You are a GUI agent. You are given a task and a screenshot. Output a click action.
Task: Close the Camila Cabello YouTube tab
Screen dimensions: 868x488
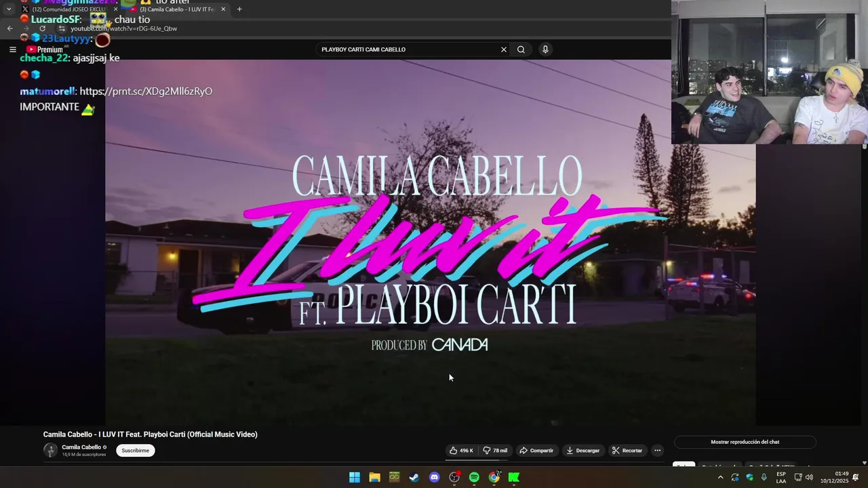tap(223, 9)
